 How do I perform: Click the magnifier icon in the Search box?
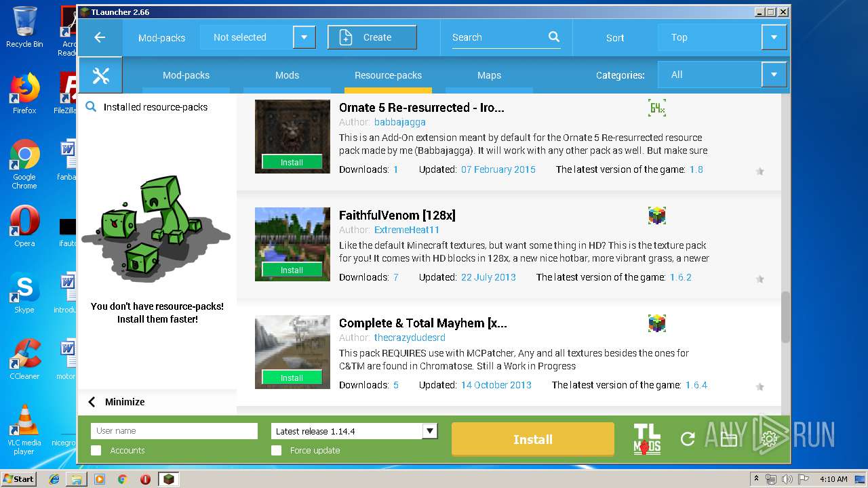554,37
